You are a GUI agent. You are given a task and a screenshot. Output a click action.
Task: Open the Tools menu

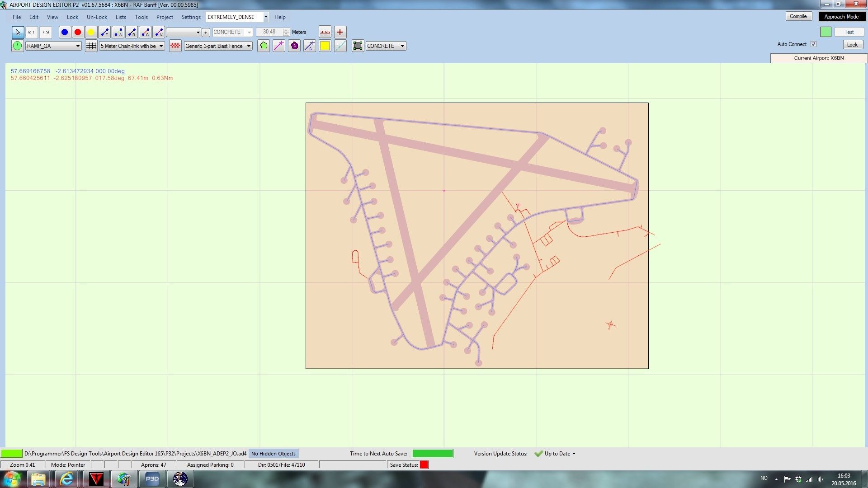point(141,17)
